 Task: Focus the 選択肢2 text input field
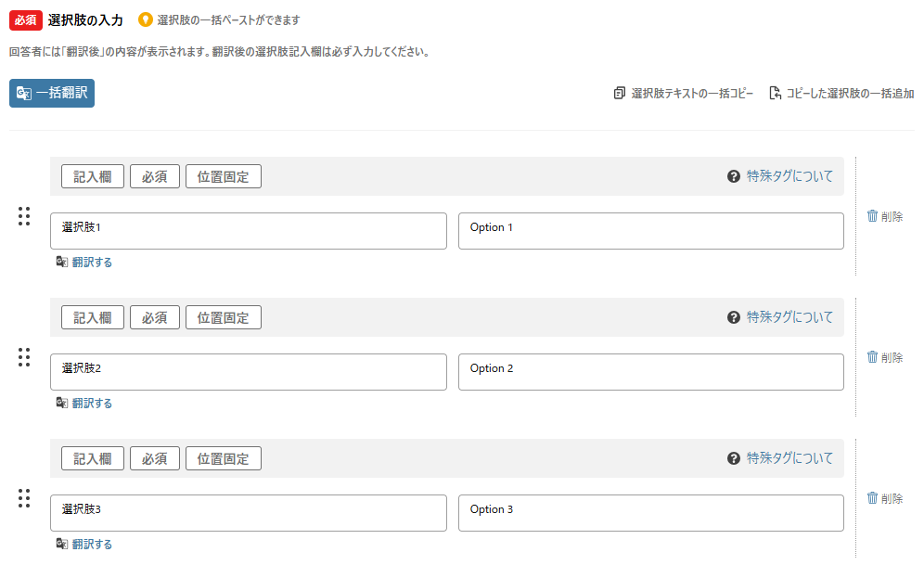(249, 372)
